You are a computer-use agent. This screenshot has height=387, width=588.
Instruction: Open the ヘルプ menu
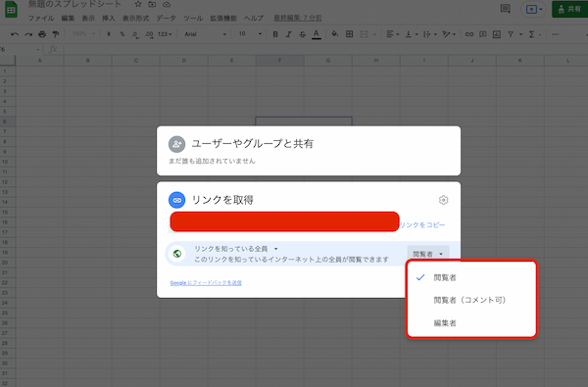tap(254, 18)
